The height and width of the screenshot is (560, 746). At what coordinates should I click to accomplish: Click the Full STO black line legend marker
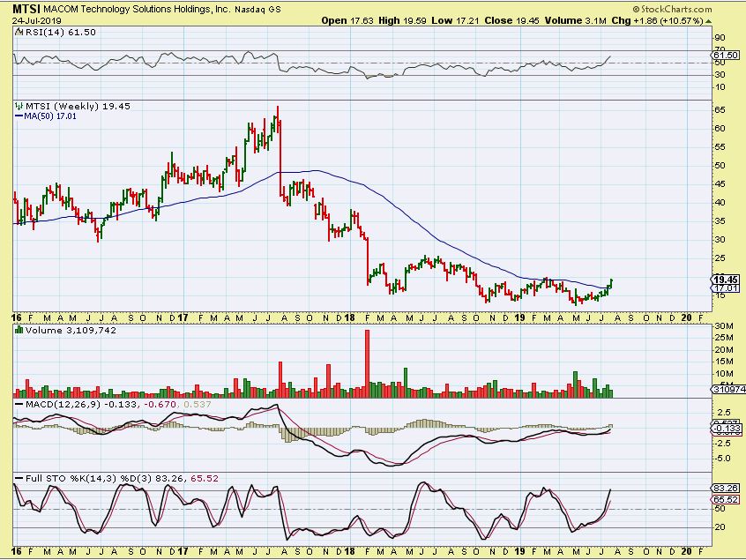point(19,478)
